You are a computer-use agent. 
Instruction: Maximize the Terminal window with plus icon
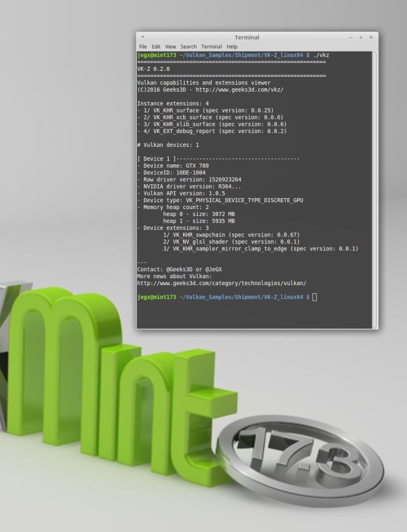tap(361, 37)
